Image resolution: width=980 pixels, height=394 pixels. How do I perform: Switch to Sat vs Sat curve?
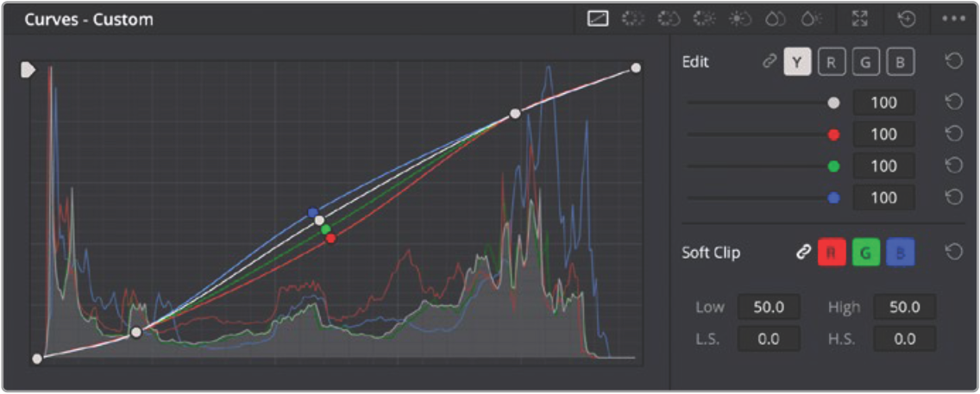click(x=774, y=18)
